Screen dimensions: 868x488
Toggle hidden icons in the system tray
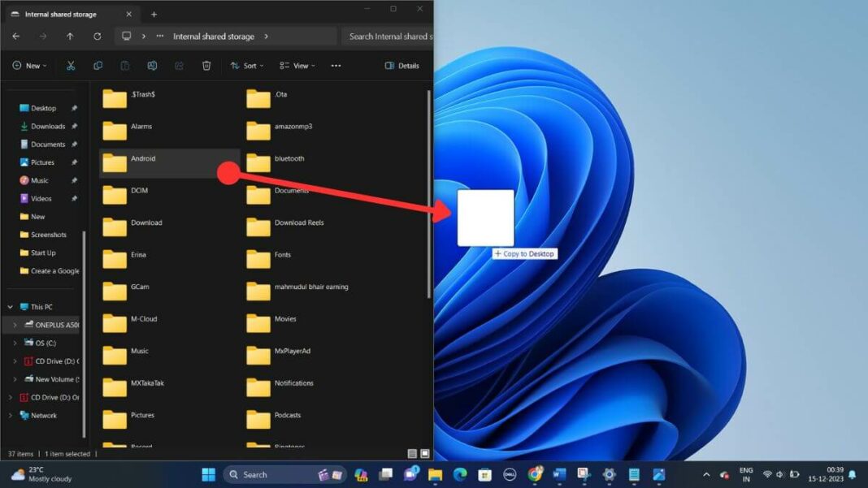(x=705, y=473)
